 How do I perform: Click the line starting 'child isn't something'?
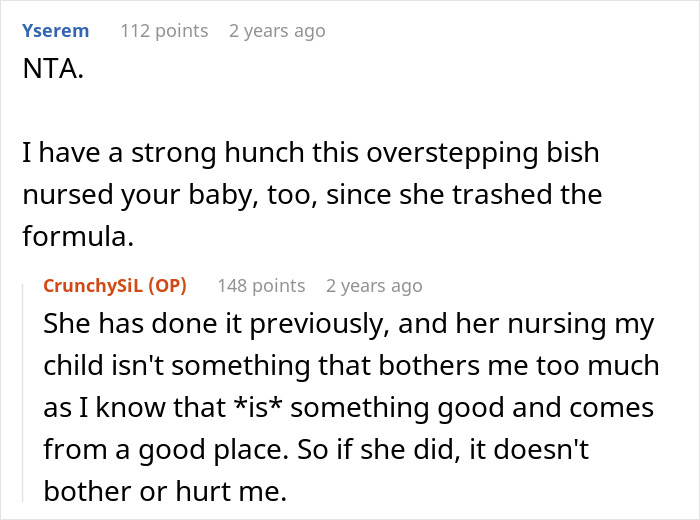[x=350, y=366]
